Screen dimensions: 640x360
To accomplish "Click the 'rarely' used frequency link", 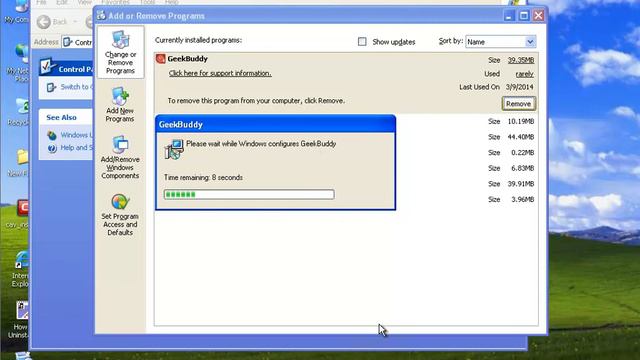I will pos(524,74).
